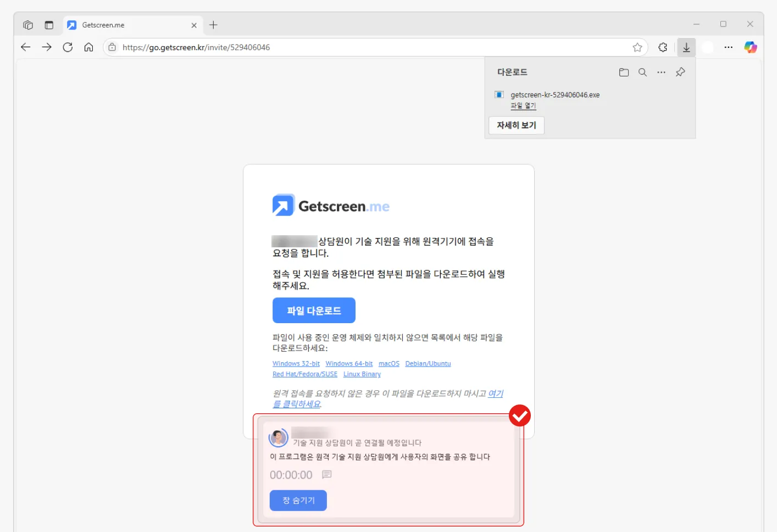Open the browser extensions menu
The width and height of the screenshot is (777, 532).
(x=662, y=47)
